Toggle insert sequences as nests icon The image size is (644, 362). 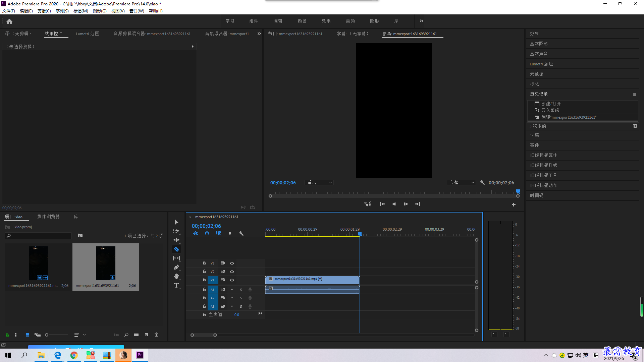pos(196,233)
